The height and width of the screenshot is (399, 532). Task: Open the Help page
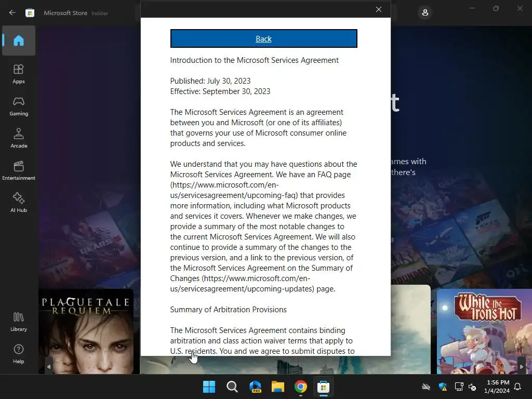pyautogui.click(x=19, y=354)
